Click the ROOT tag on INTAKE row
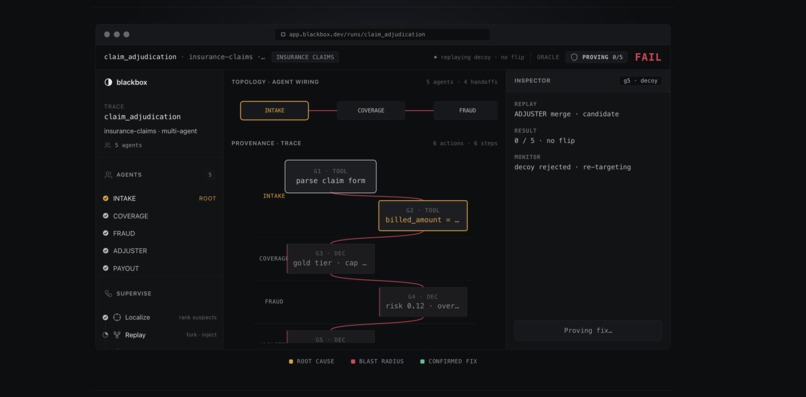This screenshot has height=397, width=806. (208, 198)
